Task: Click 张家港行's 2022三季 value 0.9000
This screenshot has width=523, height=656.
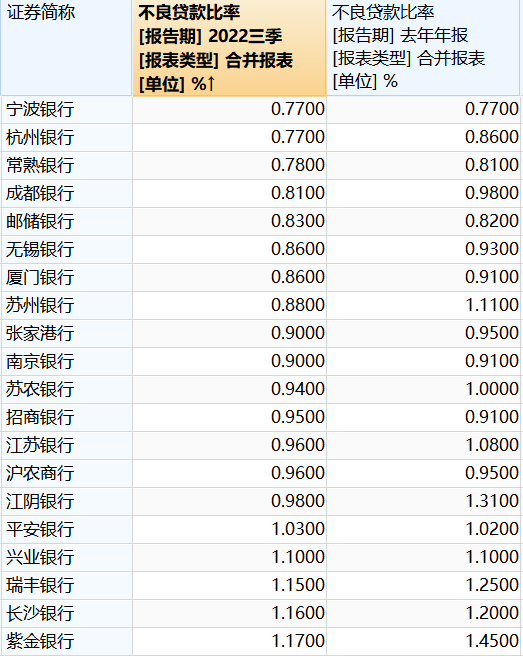Action: tap(298, 333)
